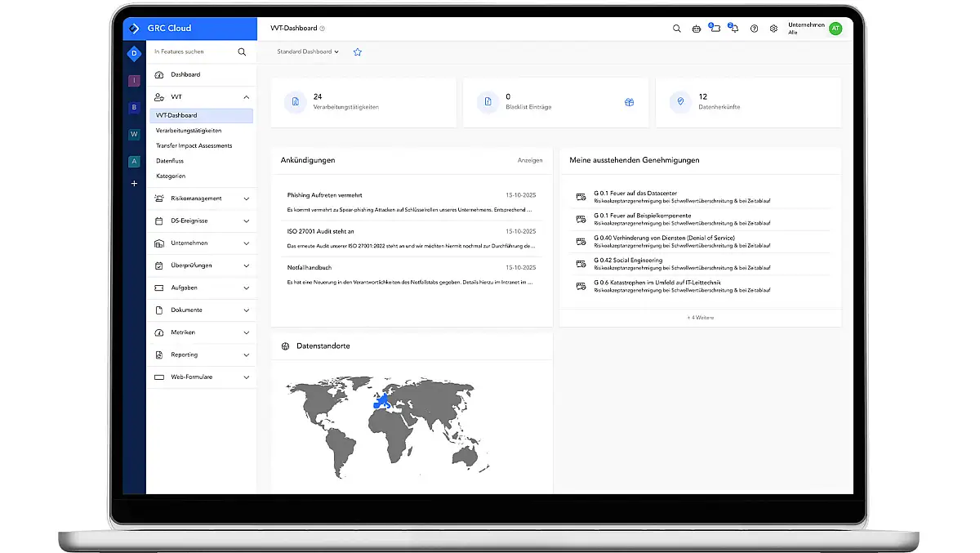The width and height of the screenshot is (980, 553).
Task: Click the global search magnifier icon
Action: (x=676, y=29)
